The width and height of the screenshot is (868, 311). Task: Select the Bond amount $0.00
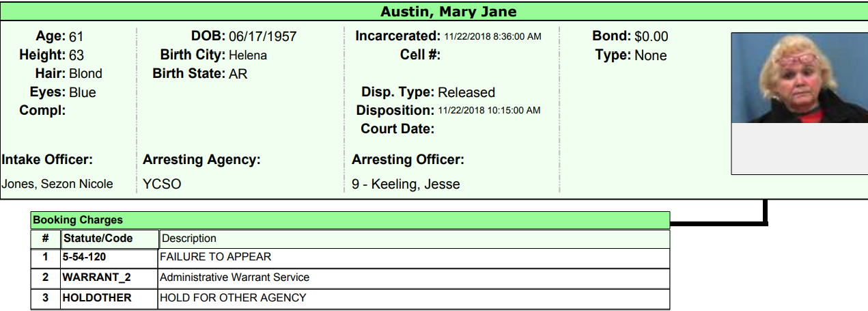coord(651,37)
